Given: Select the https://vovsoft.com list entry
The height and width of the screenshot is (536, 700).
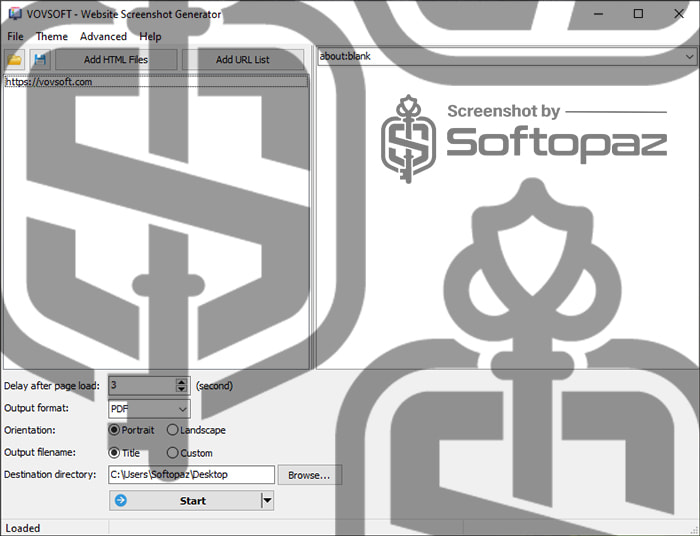Looking at the screenshot, I should [156, 82].
